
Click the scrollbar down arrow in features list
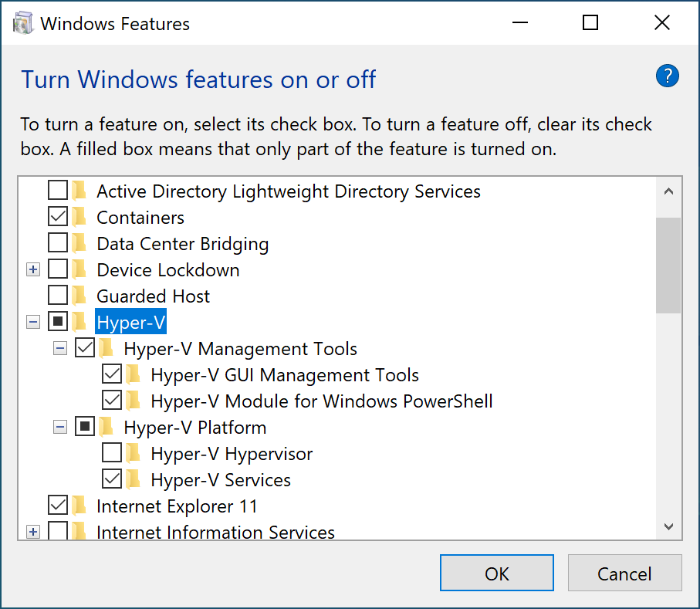click(668, 527)
